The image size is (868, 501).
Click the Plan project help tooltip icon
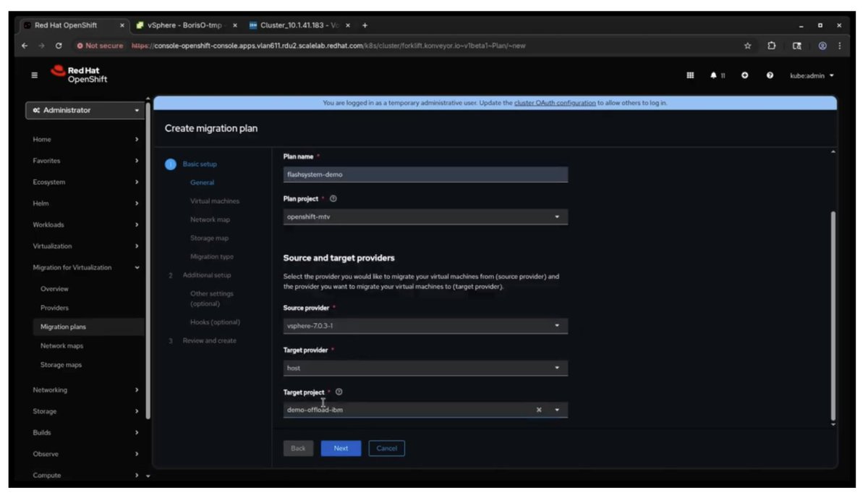(x=332, y=198)
